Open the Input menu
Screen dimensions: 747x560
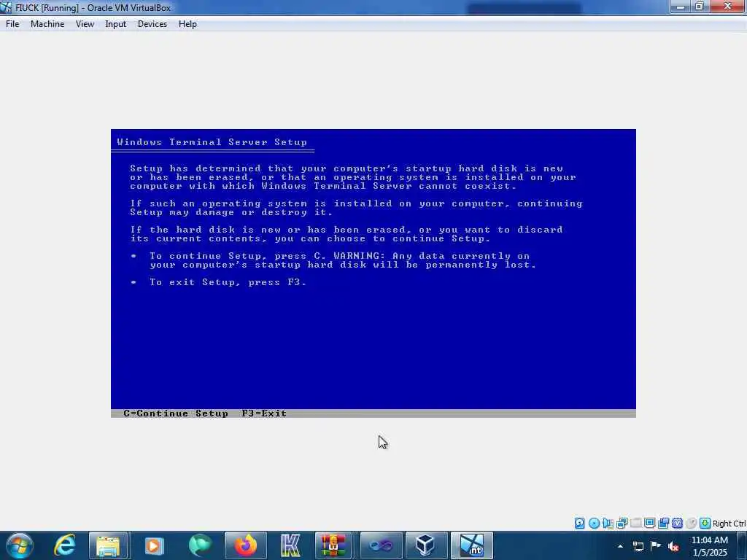[115, 24]
